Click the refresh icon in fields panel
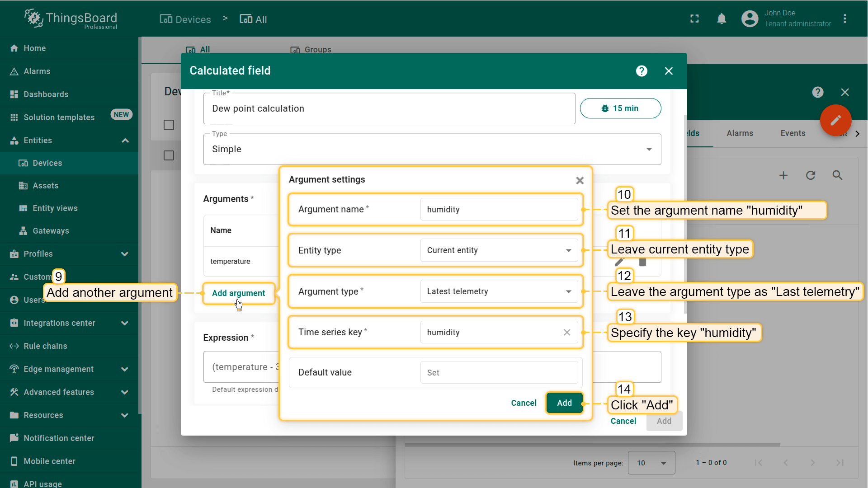 811,175
